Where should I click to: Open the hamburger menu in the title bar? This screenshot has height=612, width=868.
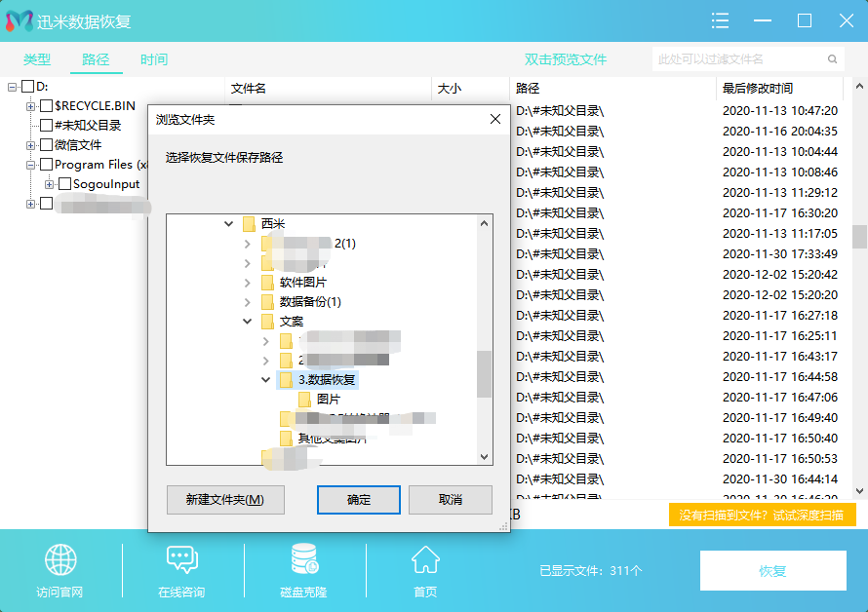pos(720,20)
